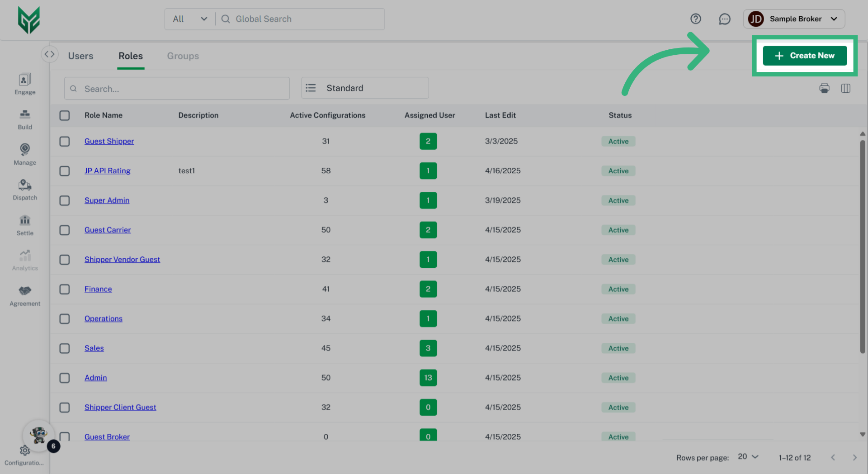Open the column layout icon
Image resolution: width=868 pixels, height=474 pixels.
tap(845, 88)
